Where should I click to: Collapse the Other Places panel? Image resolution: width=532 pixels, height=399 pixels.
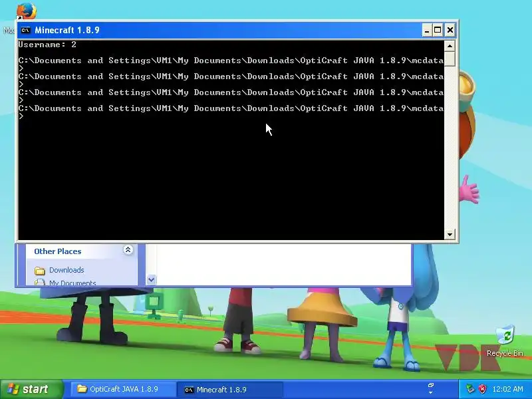128,251
